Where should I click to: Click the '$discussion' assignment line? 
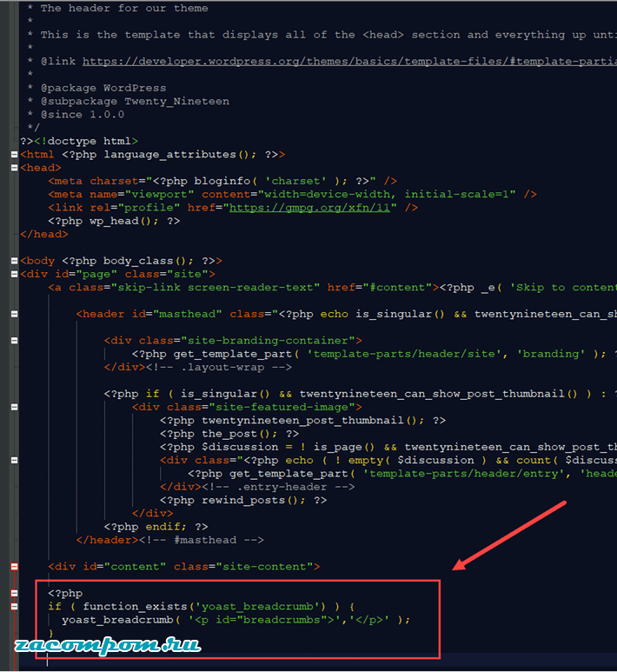click(x=388, y=447)
